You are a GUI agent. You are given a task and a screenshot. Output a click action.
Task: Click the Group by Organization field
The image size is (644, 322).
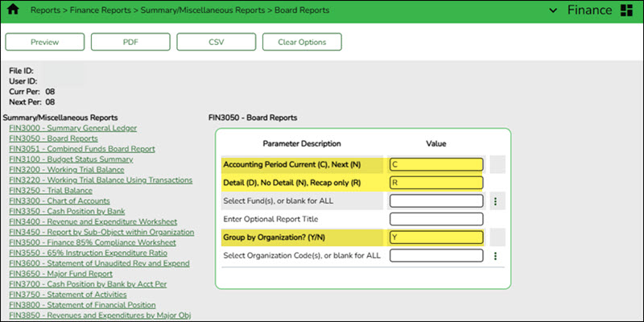point(436,237)
